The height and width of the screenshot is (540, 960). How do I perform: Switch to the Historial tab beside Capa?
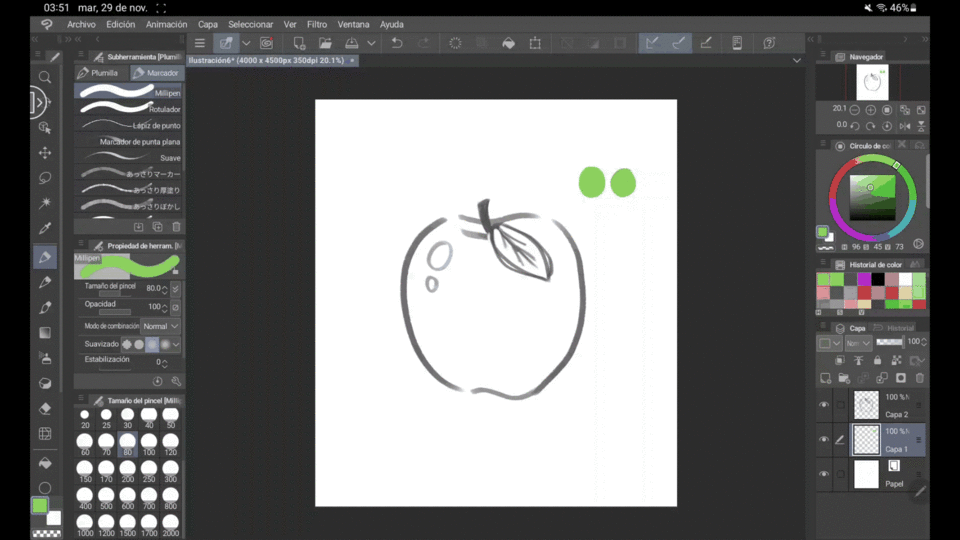pyautogui.click(x=894, y=328)
